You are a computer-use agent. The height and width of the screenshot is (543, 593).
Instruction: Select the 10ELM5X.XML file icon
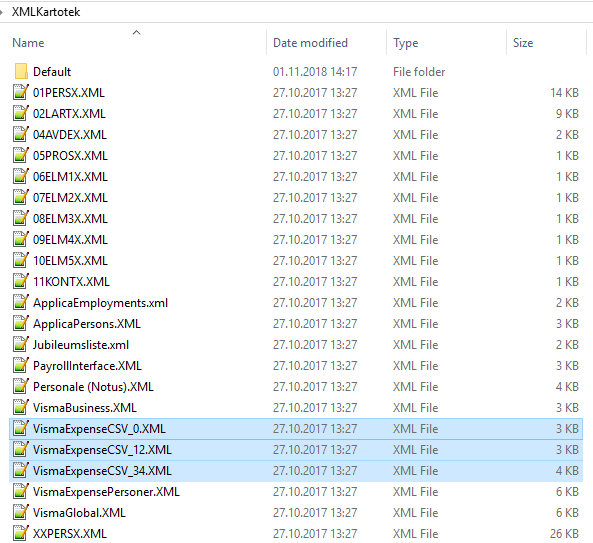tap(21, 260)
